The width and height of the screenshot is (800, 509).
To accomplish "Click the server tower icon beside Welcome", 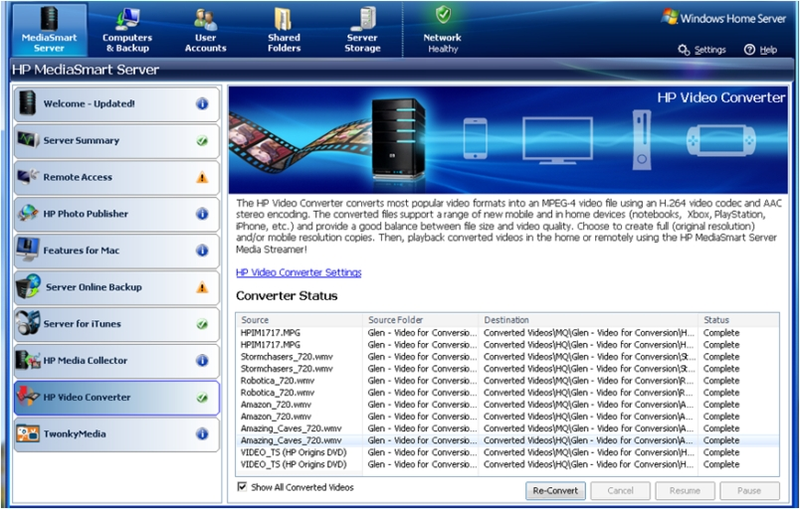I will 28,103.
